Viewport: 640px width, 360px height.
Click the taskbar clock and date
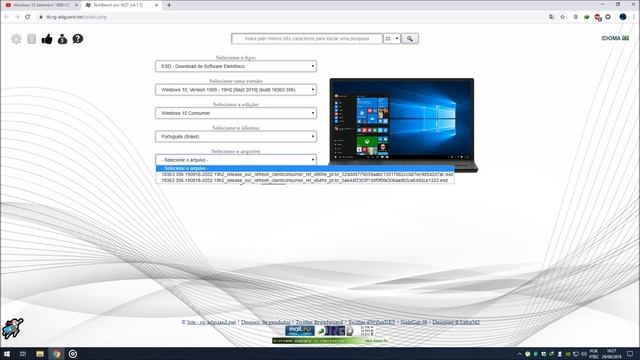pos(611,354)
